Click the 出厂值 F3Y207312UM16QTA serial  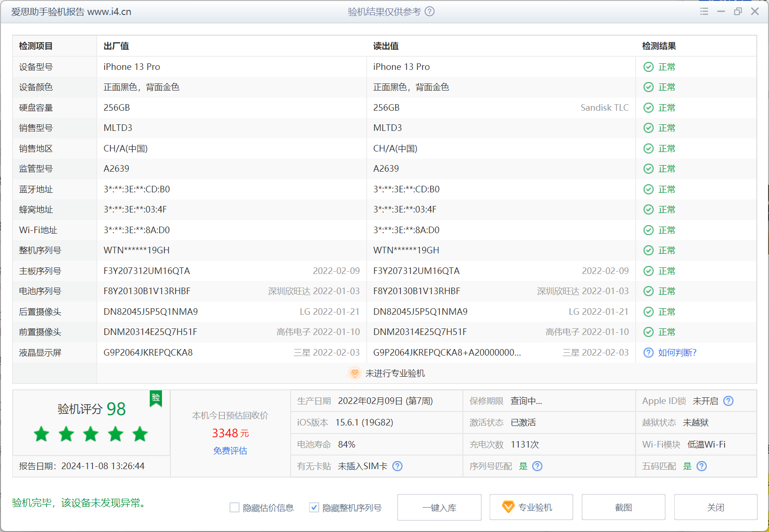click(147, 271)
